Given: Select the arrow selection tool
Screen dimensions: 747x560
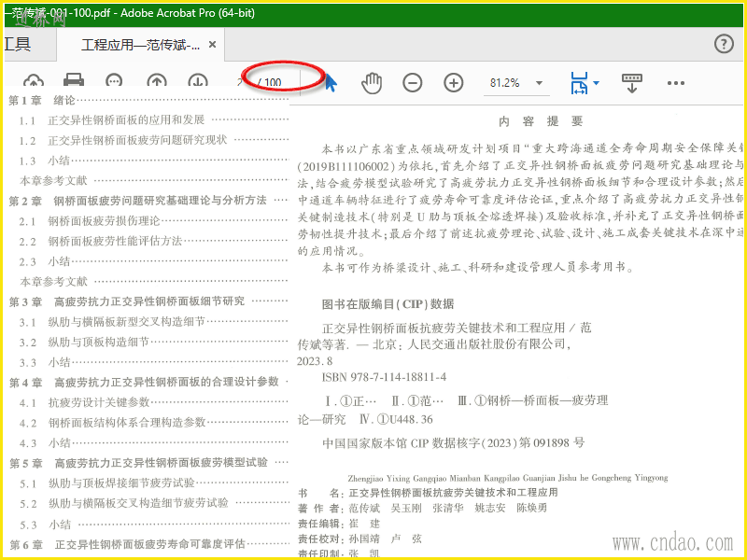Looking at the screenshot, I should coord(331,83).
